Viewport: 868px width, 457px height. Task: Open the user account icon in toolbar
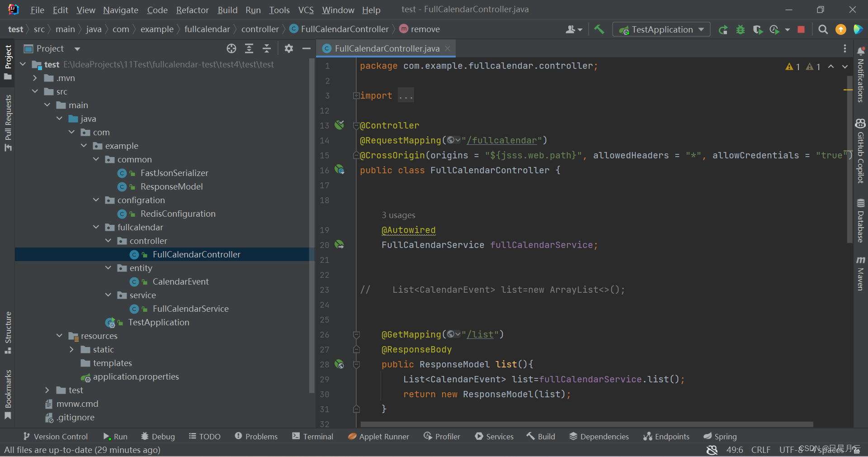click(574, 29)
